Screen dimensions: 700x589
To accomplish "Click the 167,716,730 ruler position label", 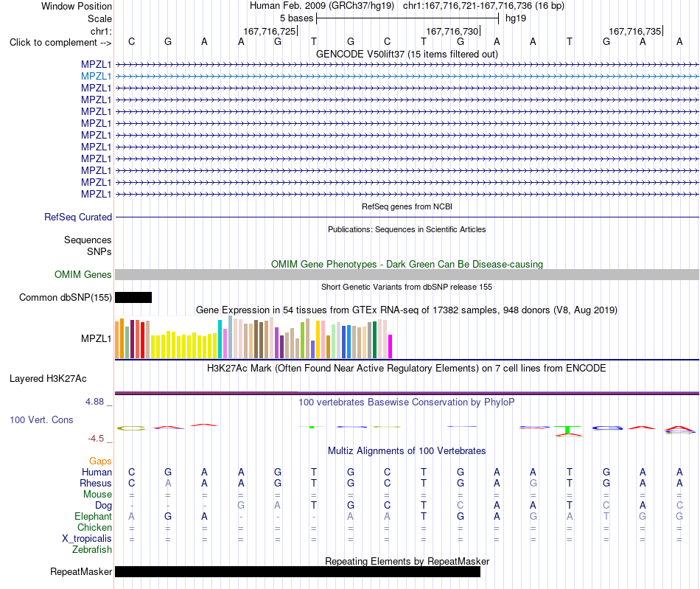I will [x=452, y=31].
